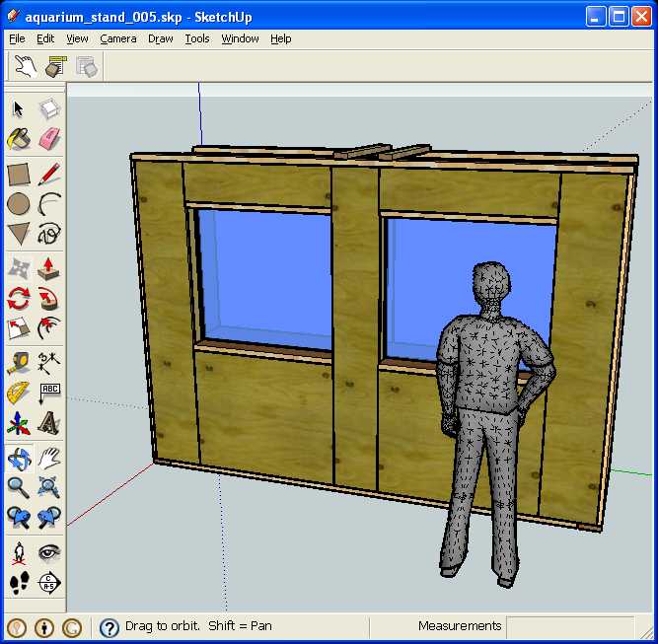The width and height of the screenshot is (658, 644).
Task: Select the Walk footprints tool
Action: 19,583
